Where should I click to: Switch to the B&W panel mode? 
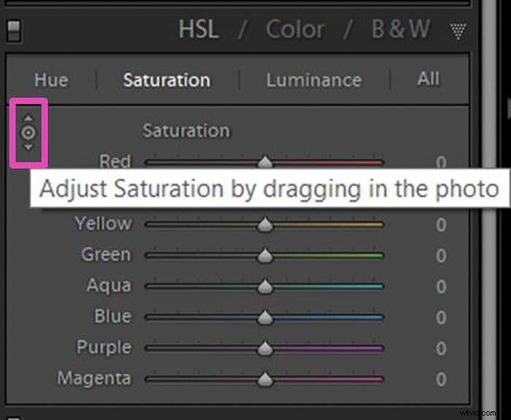pos(401,29)
